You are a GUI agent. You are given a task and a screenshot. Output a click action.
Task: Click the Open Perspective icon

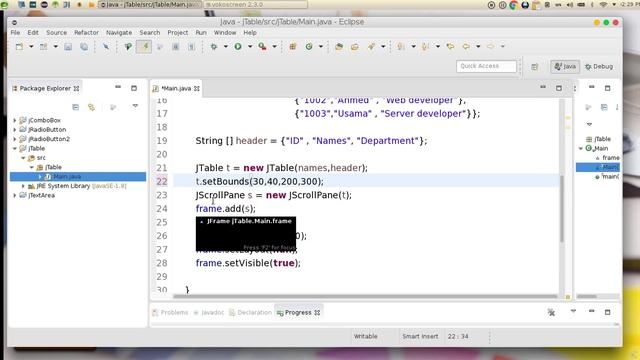[x=535, y=67]
